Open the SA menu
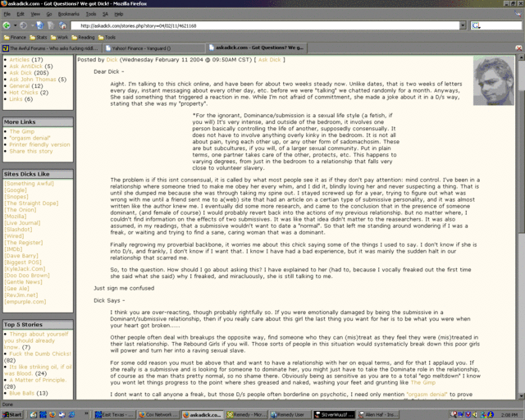525x420 pixels. click(x=105, y=14)
